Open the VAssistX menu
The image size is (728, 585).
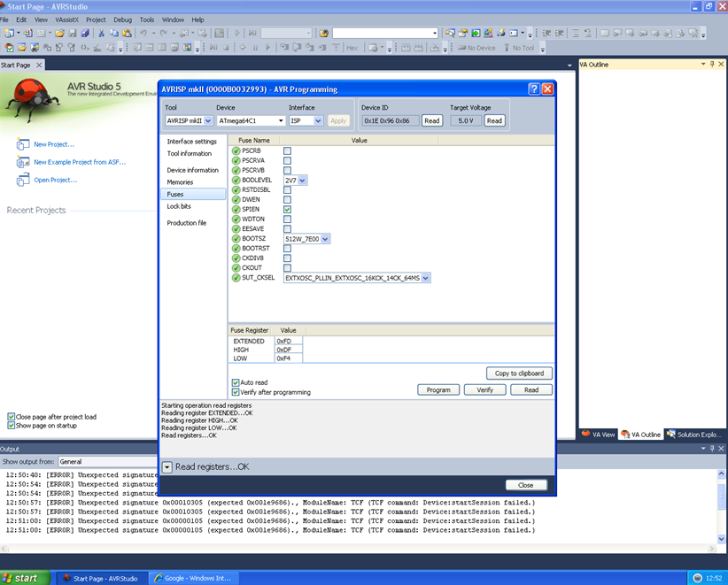(66, 20)
